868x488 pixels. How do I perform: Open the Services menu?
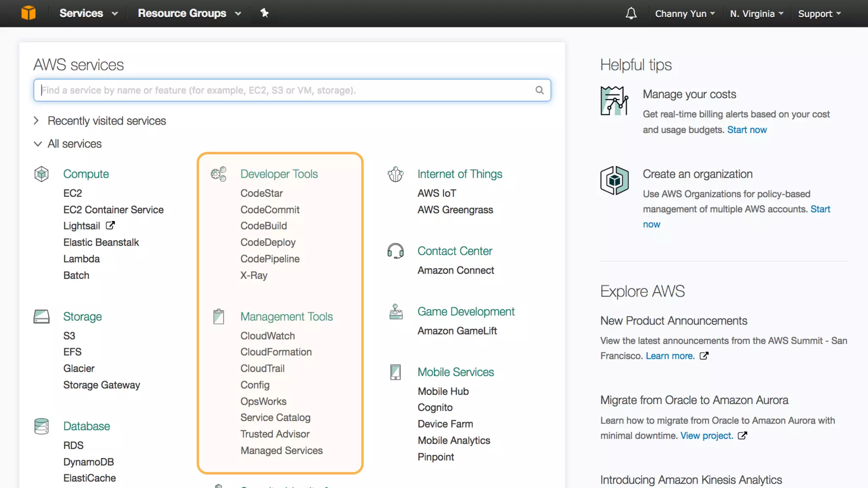click(88, 13)
